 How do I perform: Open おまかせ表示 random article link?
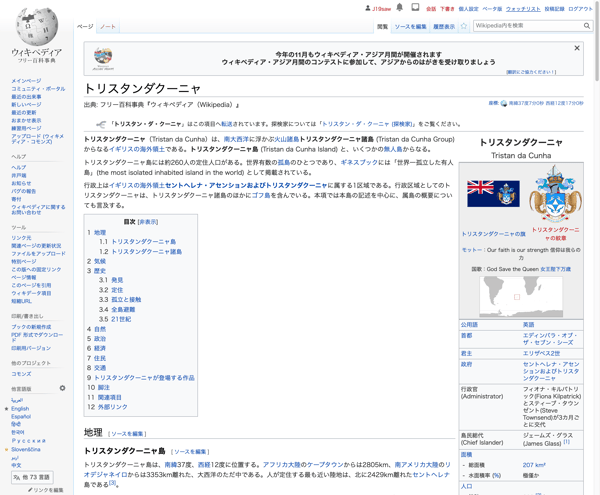[26, 120]
